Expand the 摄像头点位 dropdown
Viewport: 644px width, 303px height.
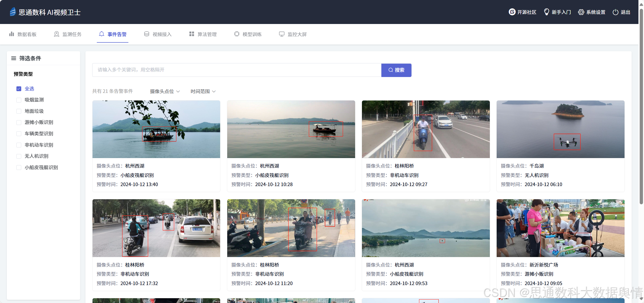pos(165,91)
